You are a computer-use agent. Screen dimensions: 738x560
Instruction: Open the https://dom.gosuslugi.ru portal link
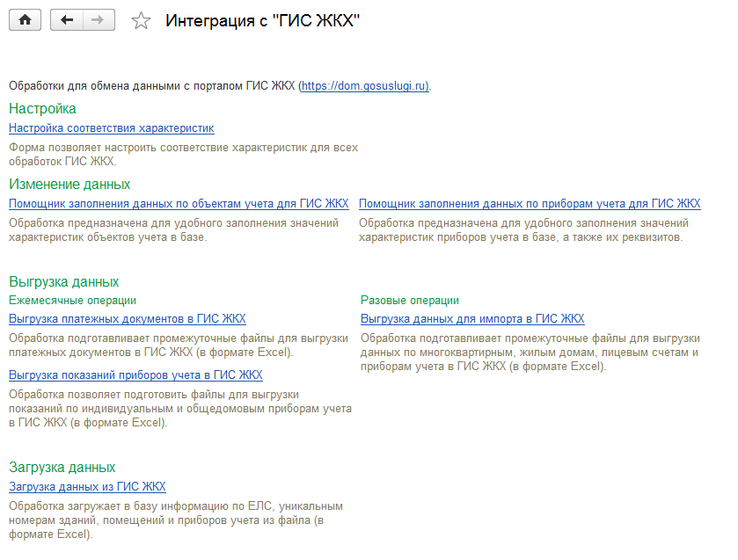pos(365,86)
